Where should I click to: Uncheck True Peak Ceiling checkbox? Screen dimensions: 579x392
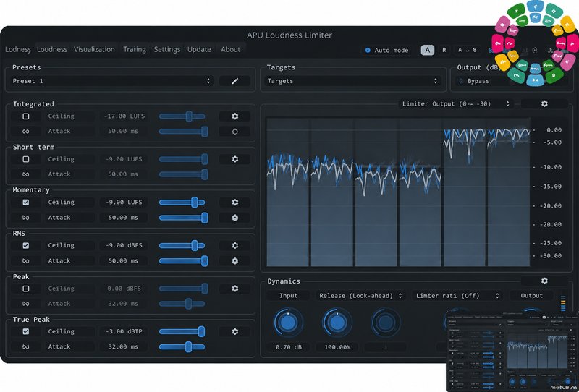tap(26, 331)
